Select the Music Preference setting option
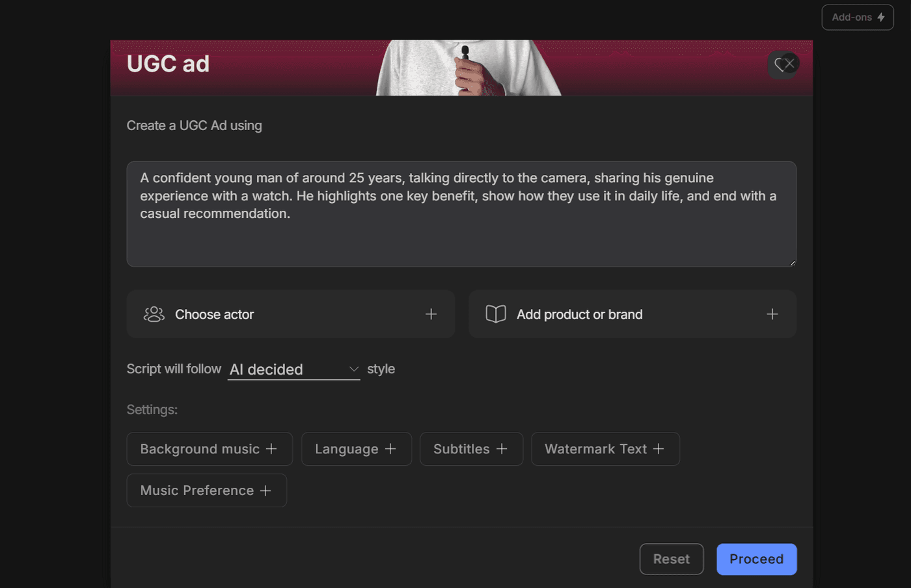 click(x=206, y=490)
